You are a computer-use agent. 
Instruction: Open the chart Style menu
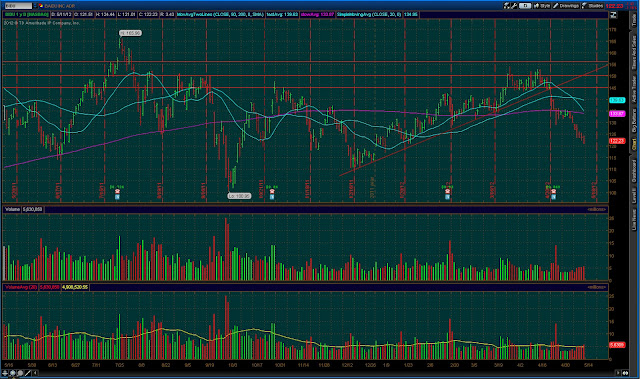pyautogui.click(x=542, y=6)
